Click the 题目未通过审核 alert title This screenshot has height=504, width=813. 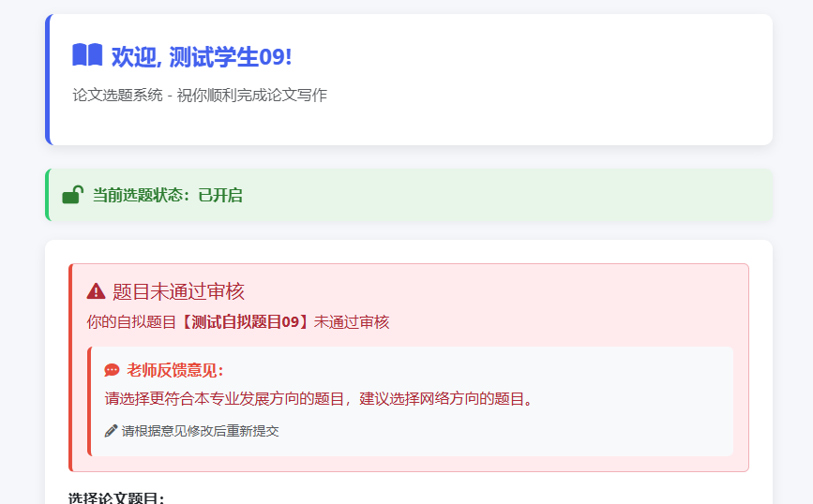point(178,291)
